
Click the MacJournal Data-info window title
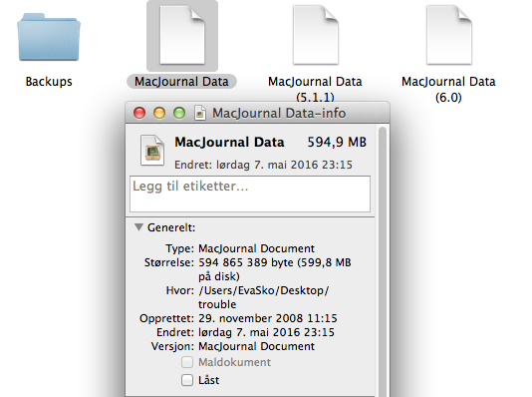[279, 113]
